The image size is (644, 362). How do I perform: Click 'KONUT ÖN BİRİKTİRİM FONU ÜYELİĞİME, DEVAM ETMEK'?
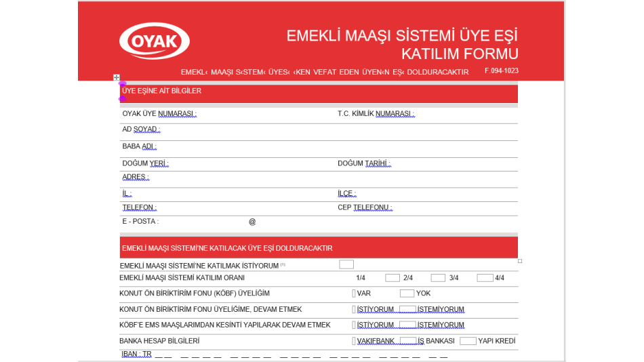pyautogui.click(x=210, y=309)
